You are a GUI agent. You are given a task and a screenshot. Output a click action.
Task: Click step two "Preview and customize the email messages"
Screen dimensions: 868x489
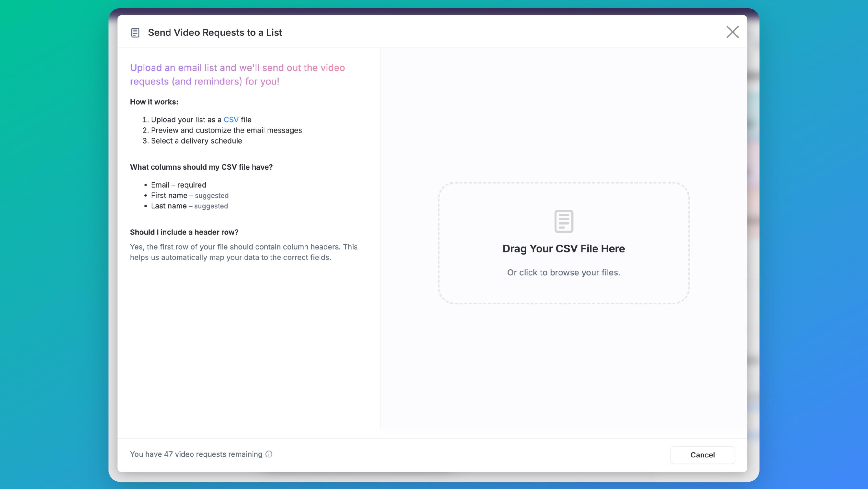coord(226,130)
